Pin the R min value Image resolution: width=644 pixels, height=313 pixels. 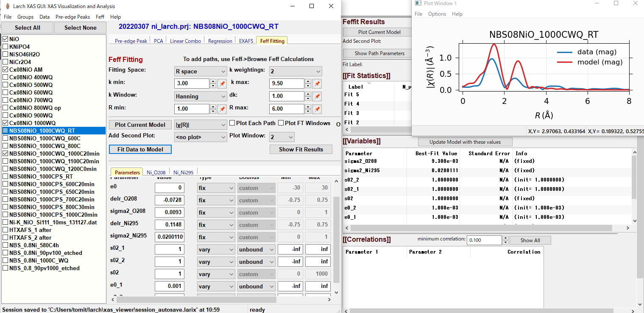pos(222,109)
